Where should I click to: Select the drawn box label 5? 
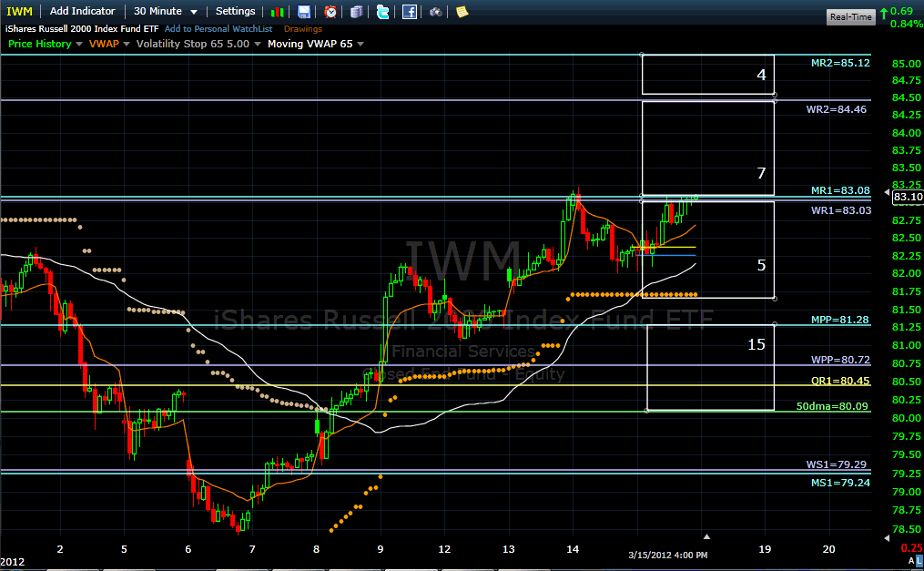pyautogui.click(x=761, y=265)
